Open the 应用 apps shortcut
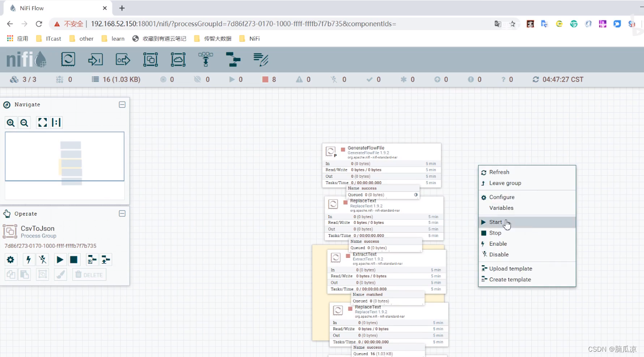 pyautogui.click(x=17, y=38)
